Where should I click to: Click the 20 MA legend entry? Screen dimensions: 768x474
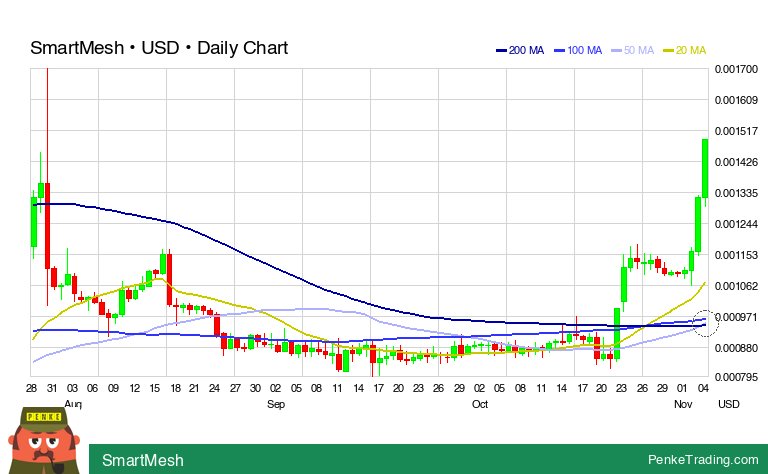(x=685, y=50)
